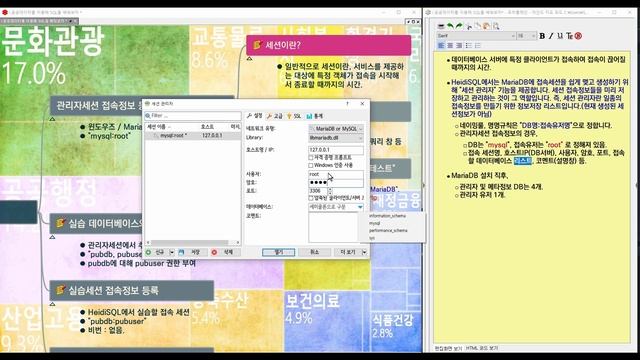Image resolution: width=640 pixels, height=360 pixels.
Task: Click the print icon in note editor
Action: click(x=441, y=26)
